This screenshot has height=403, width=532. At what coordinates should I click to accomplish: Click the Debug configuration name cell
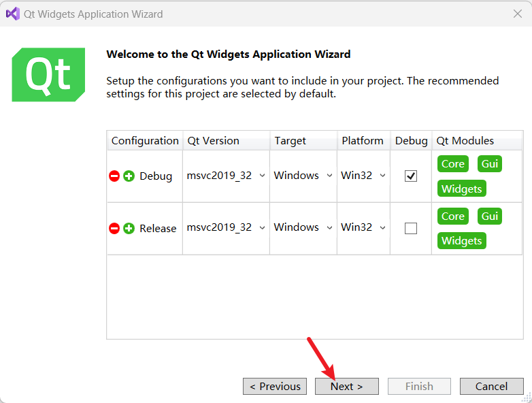click(156, 176)
